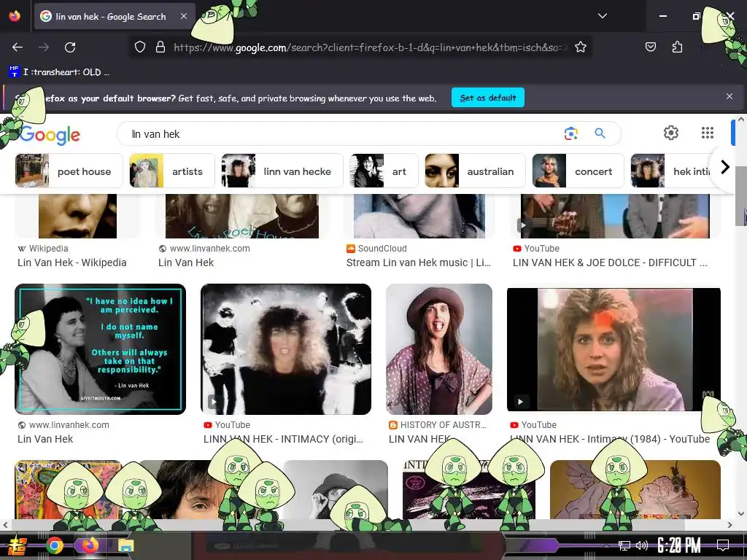Open the Extensions puzzle icon
The width and height of the screenshot is (747, 560).
click(677, 47)
